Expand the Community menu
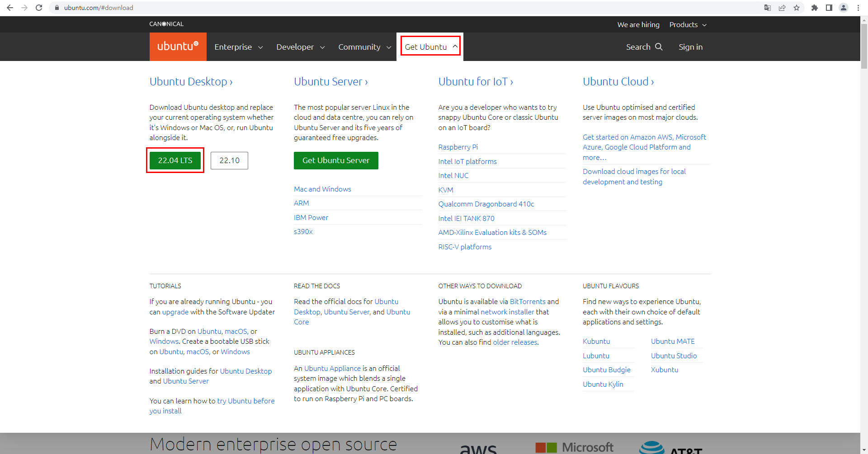This screenshot has height=454, width=868. [x=364, y=47]
